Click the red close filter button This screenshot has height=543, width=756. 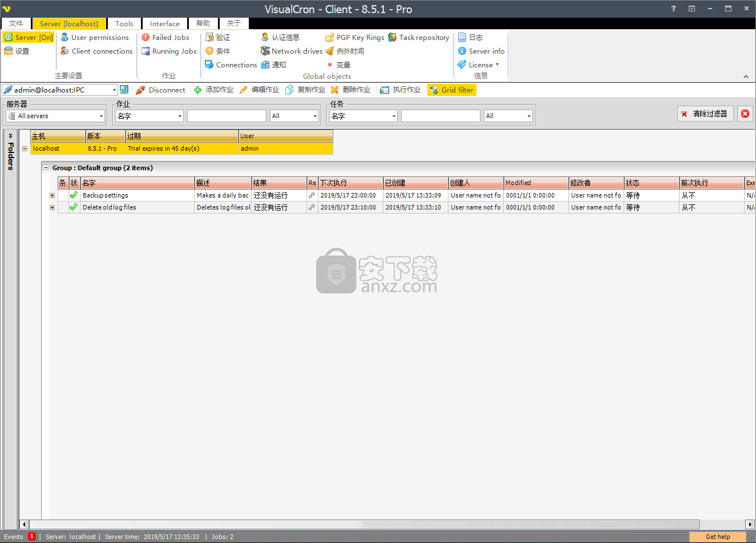click(745, 114)
